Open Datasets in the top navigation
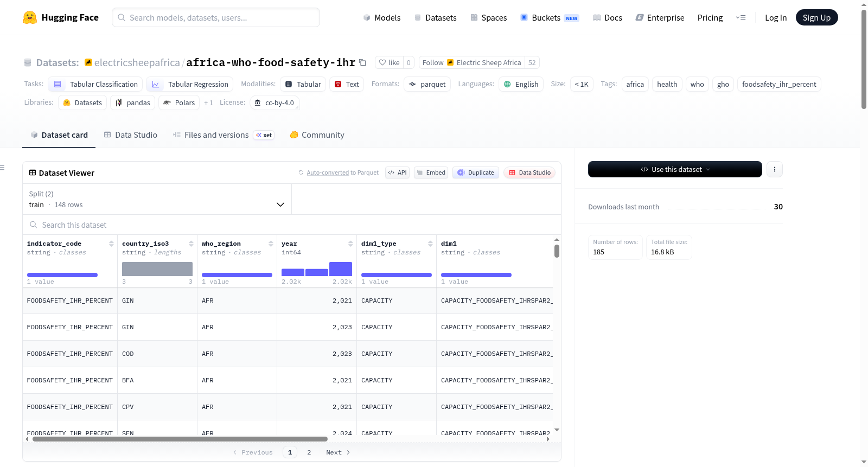 point(435,17)
